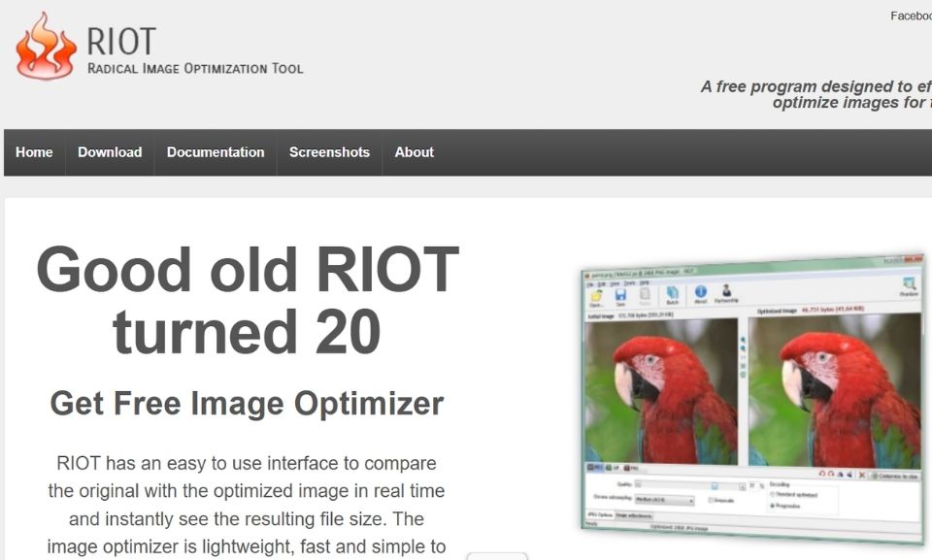Open the About page
This screenshot has width=932, height=560.
point(415,152)
